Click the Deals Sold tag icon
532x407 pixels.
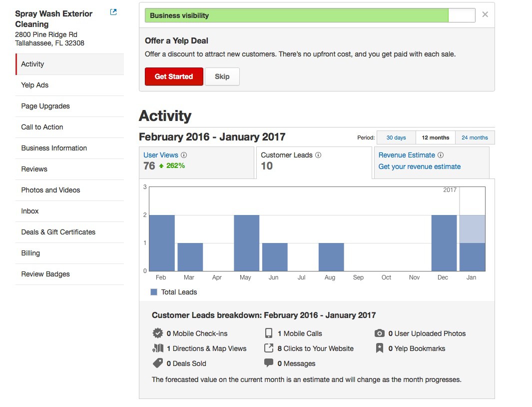pyautogui.click(x=157, y=363)
